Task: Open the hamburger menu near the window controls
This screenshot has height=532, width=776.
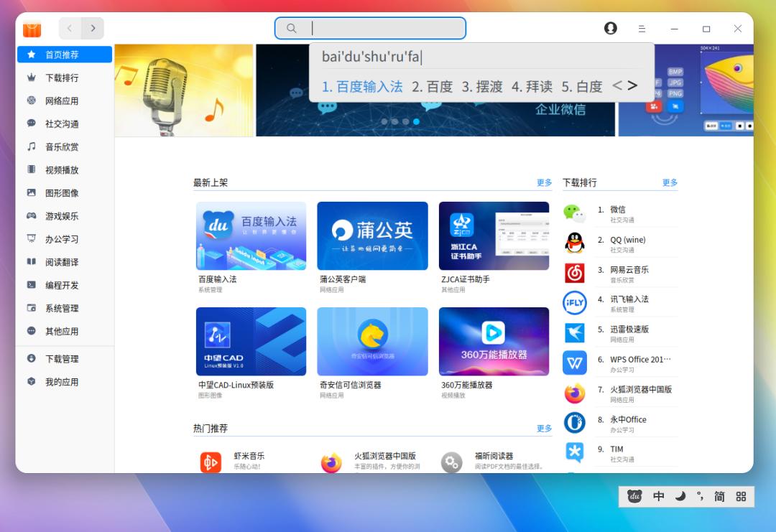Action: (x=642, y=28)
